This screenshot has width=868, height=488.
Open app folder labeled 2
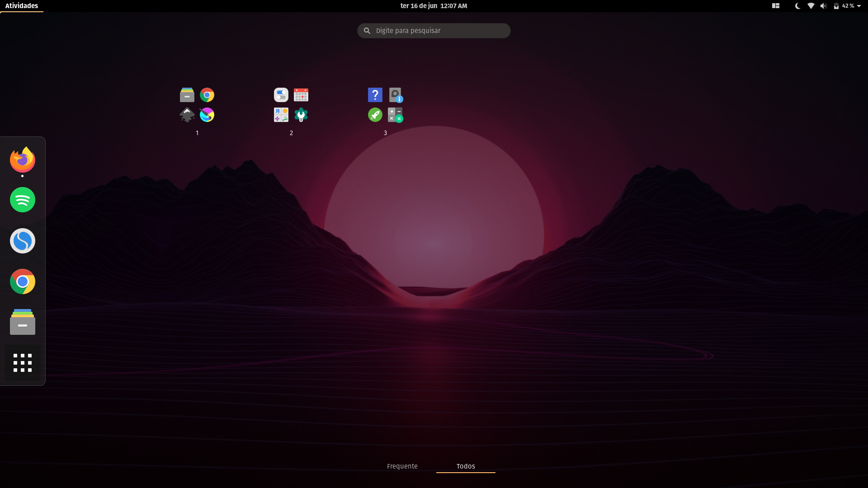pyautogui.click(x=291, y=105)
